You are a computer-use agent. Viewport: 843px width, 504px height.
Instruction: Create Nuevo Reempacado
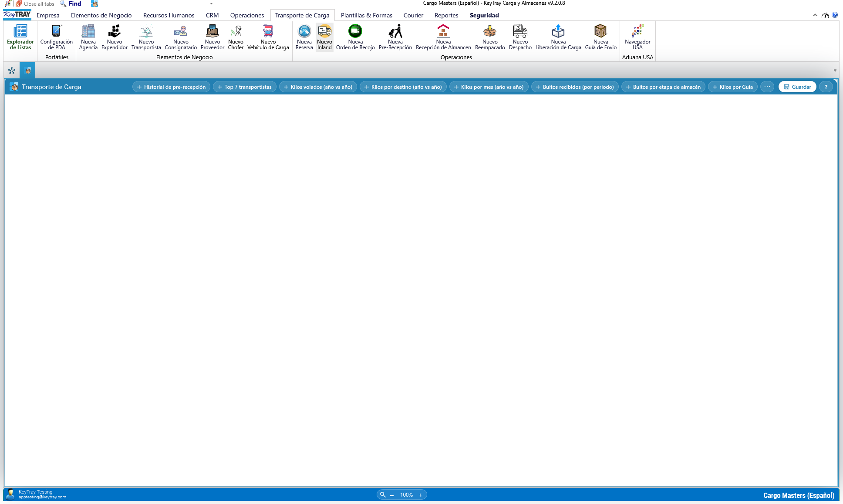coord(490,37)
